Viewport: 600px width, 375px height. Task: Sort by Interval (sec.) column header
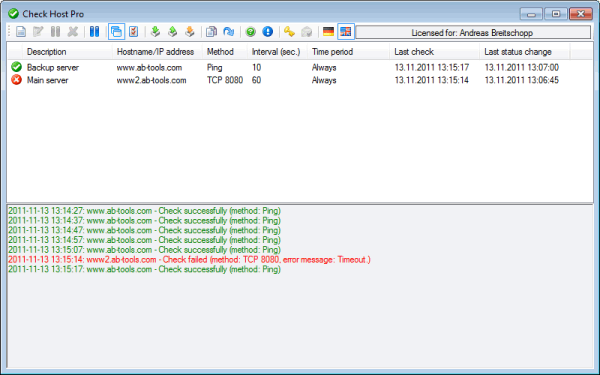click(x=277, y=52)
